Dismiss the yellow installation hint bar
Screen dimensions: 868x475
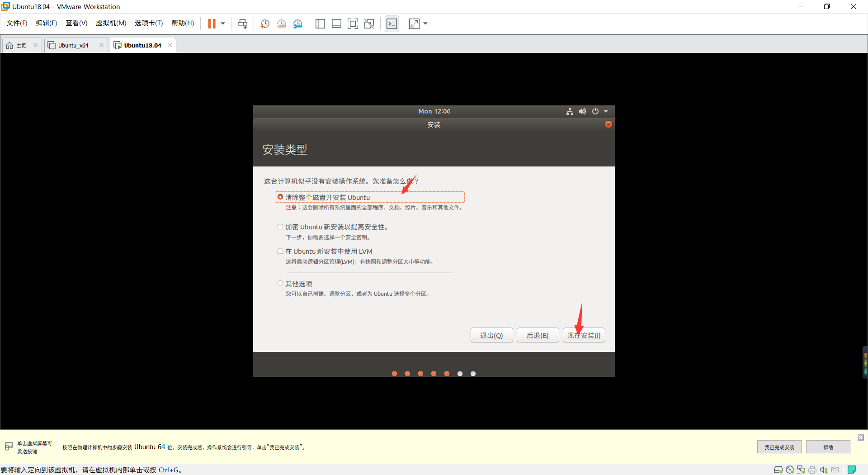pos(861,437)
